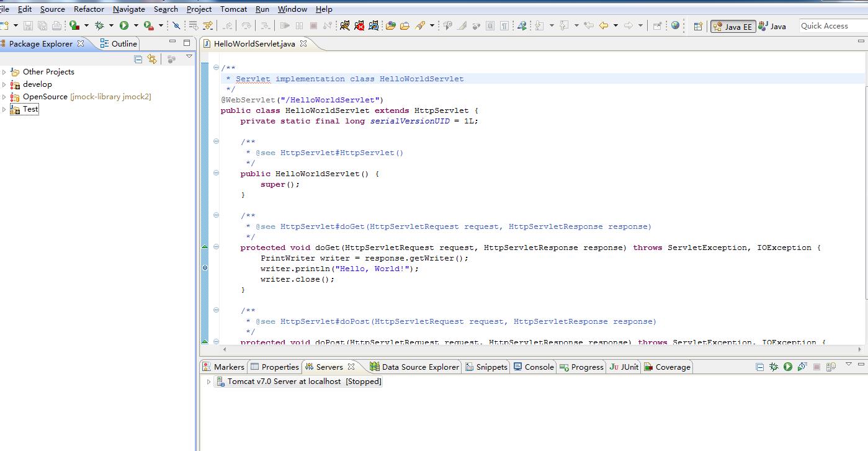868x451 pixels.
Task: Start the server in profile mode
Action: coord(802,367)
